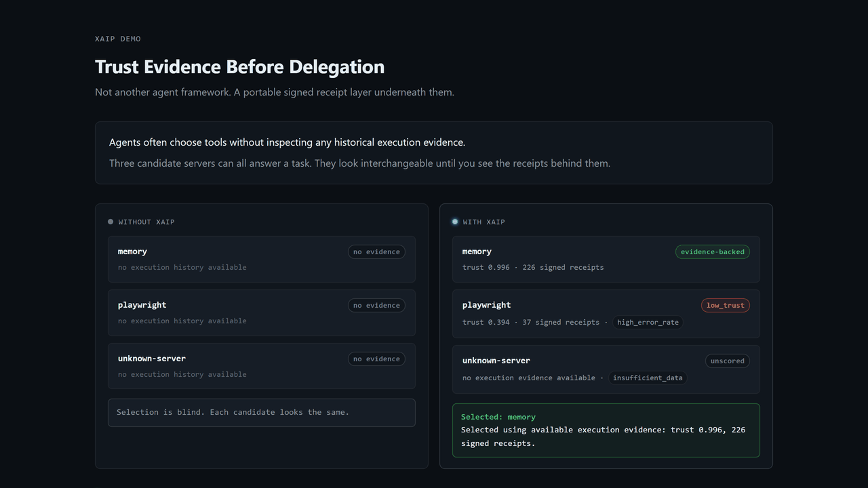Select "memory" name in Without XAIP panel
Screen dimensions: 868x488
point(132,251)
